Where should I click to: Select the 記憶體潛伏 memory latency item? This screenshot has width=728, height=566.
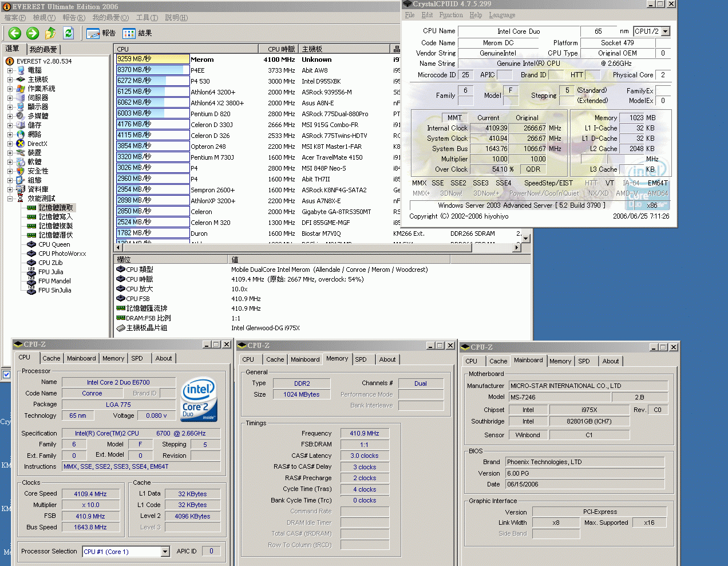coord(56,235)
